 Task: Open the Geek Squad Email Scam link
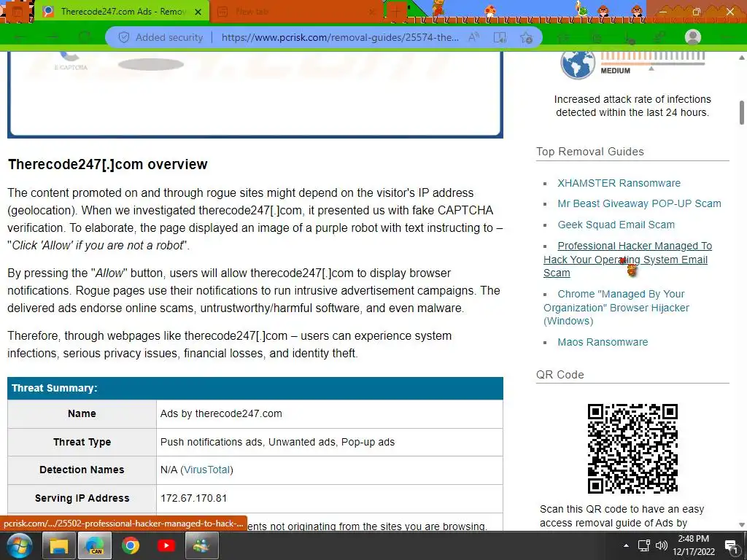tap(616, 225)
